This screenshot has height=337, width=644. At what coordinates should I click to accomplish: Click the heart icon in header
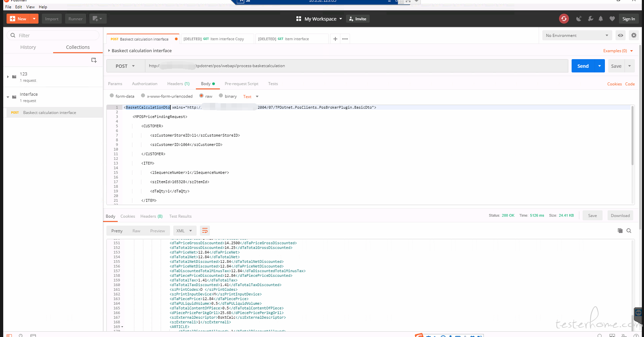tap(612, 19)
